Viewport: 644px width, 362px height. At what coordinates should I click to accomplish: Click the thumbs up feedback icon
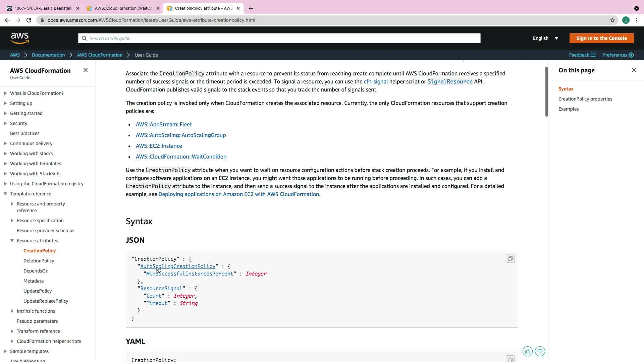point(528,351)
